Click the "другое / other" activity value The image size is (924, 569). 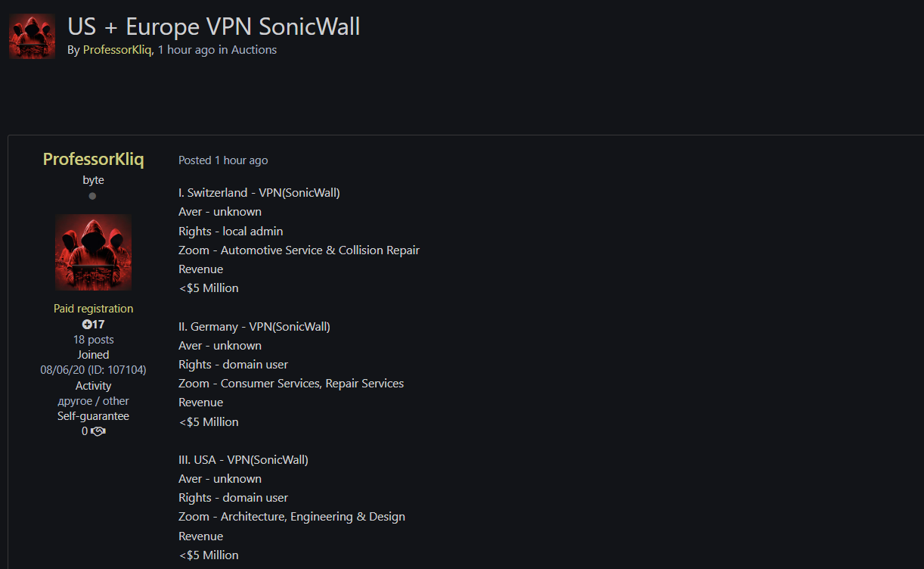coord(93,401)
